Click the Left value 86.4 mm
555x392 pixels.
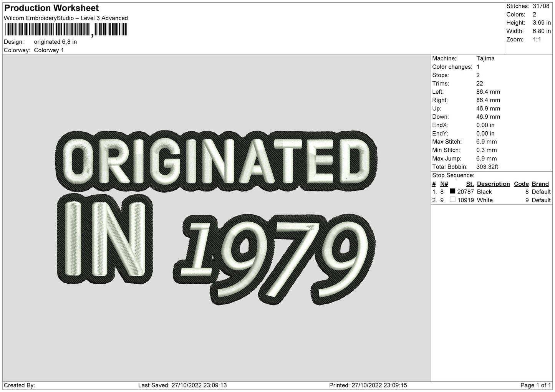click(488, 92)
